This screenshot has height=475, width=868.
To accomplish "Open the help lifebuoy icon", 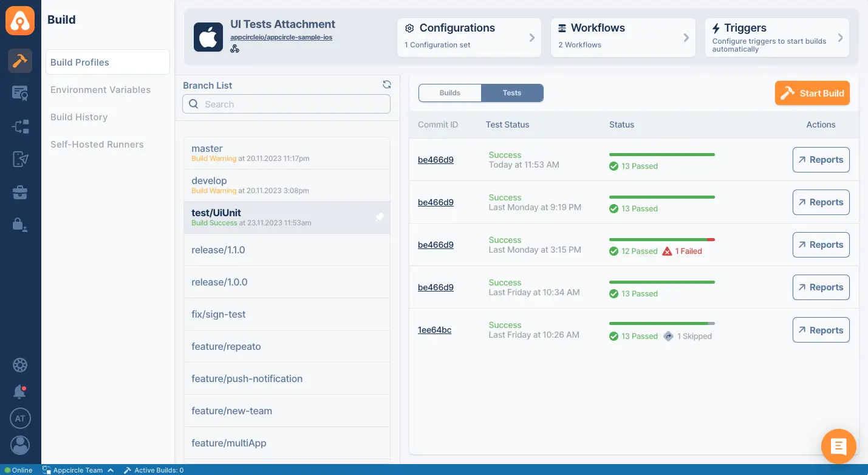I will click(20, 365).
